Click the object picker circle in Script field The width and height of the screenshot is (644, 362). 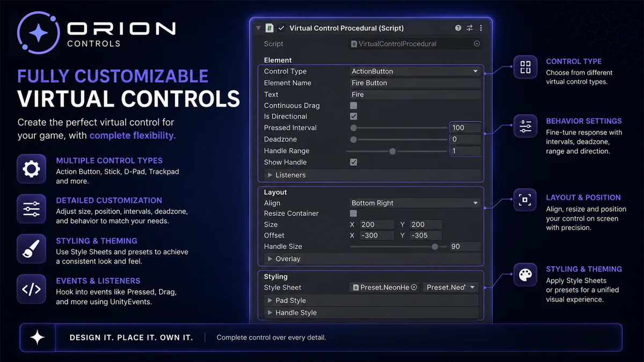[x=477, y=44]
